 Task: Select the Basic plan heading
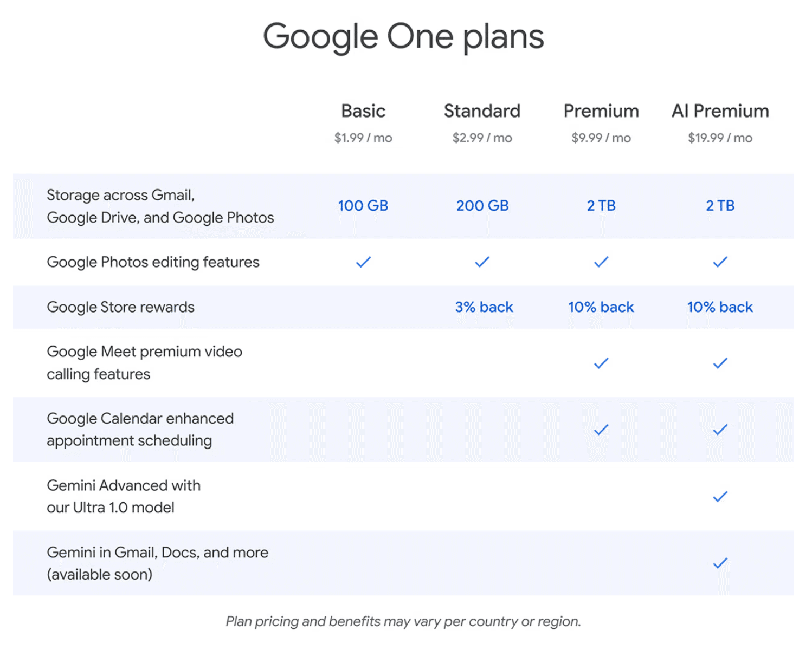[363, 111]
